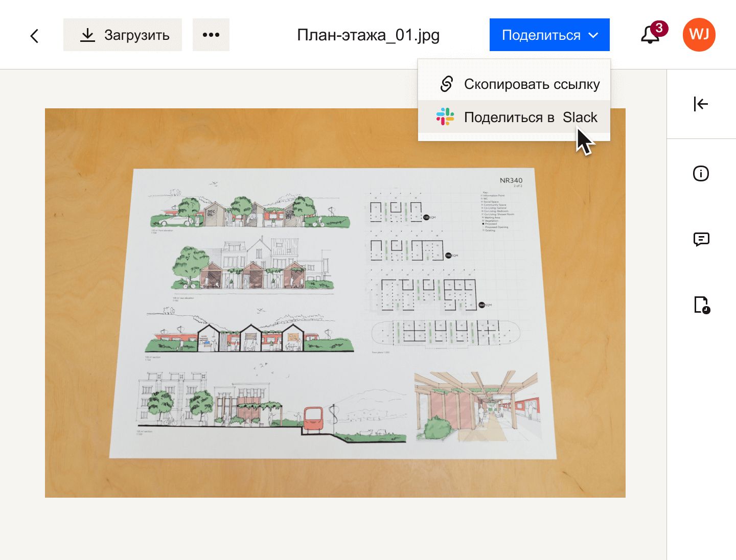Open the download icon to save the file

pos(87,34)
